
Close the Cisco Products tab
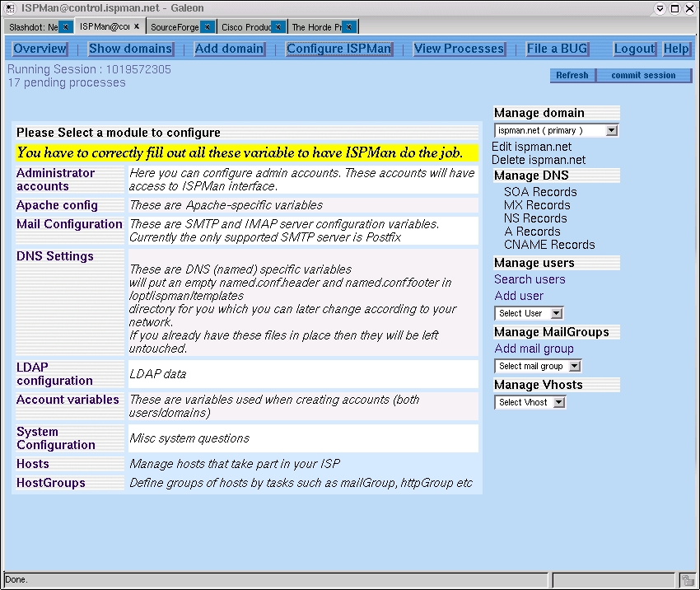278,27
